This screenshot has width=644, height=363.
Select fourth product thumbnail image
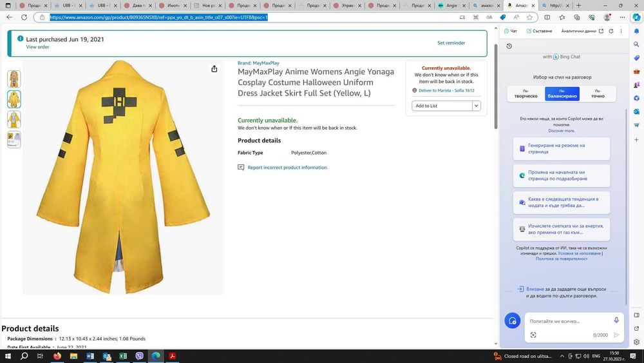click(x=14, y=139)
